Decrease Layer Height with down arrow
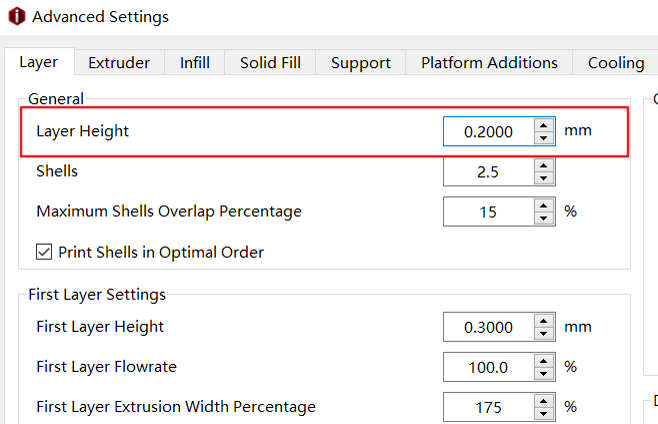 click(544, 138)
